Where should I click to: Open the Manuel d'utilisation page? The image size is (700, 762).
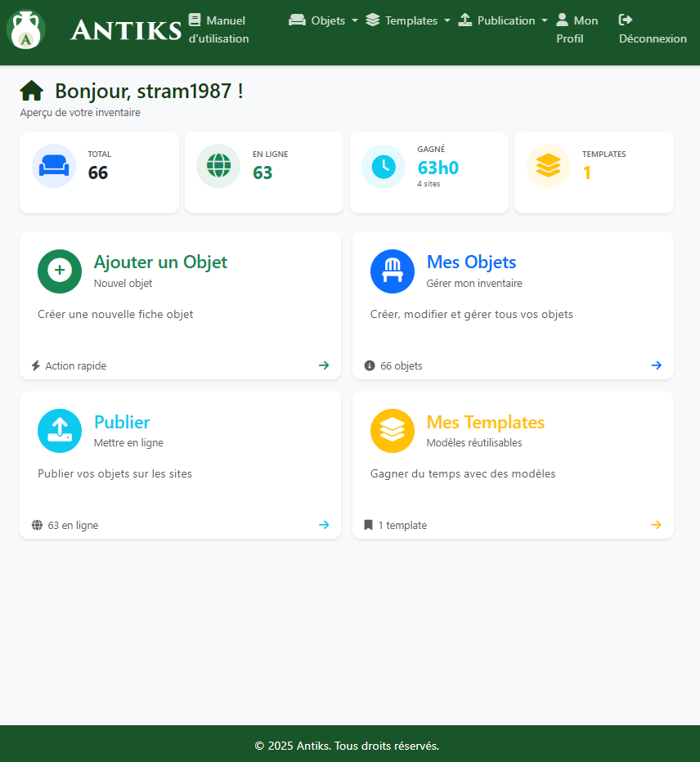point(218,29)
